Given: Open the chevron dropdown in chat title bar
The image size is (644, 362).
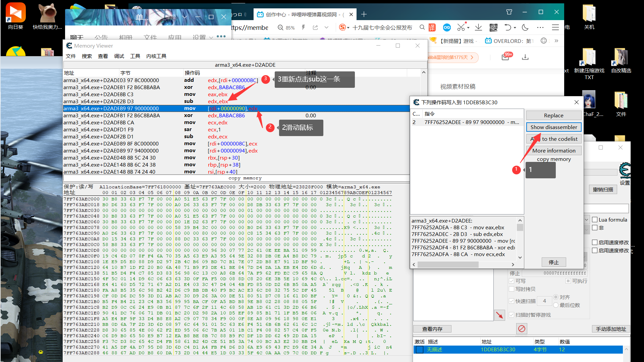Looking at the screenshot, I should click(184, 17).
